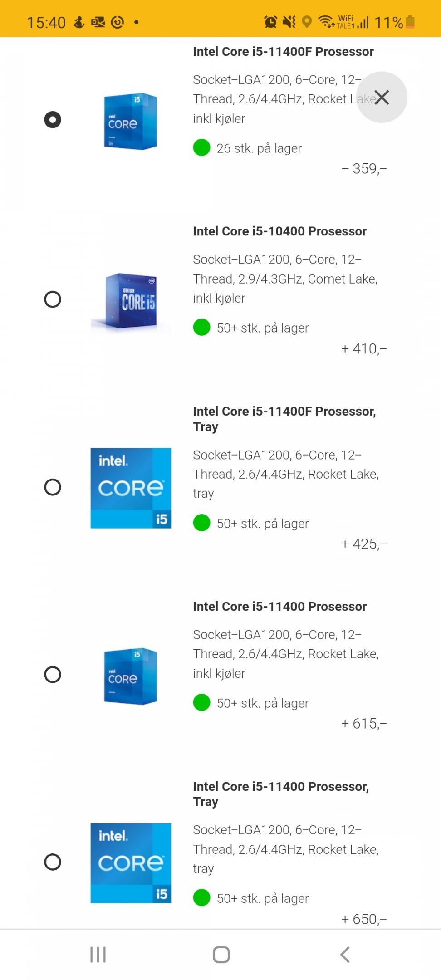Choose the Intel Core i5-10400 radio button

click(x=53, y=299)
